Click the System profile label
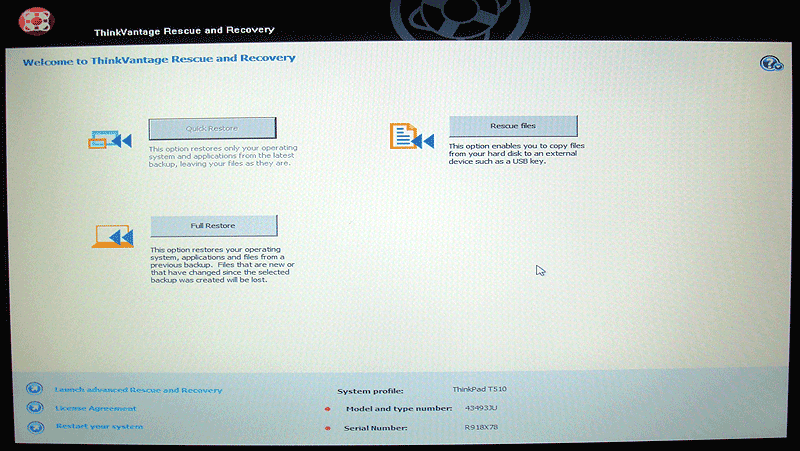The image size is (800, 451). (x=370, y=391)
